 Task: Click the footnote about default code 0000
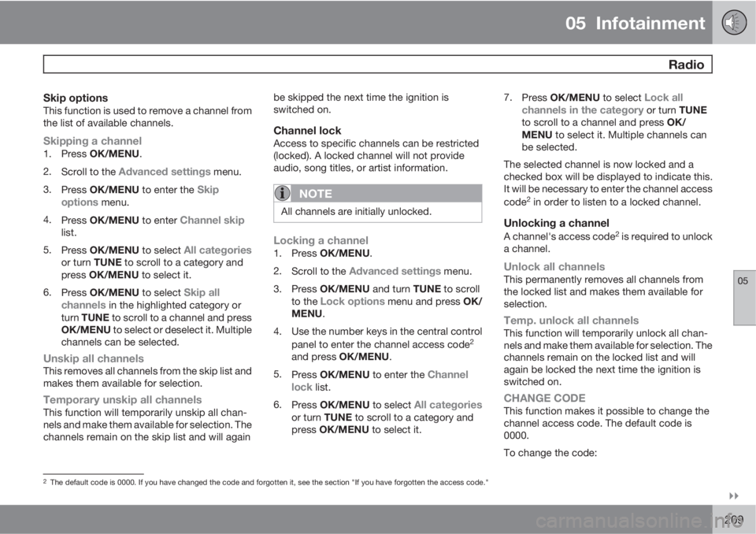[265, 482]
